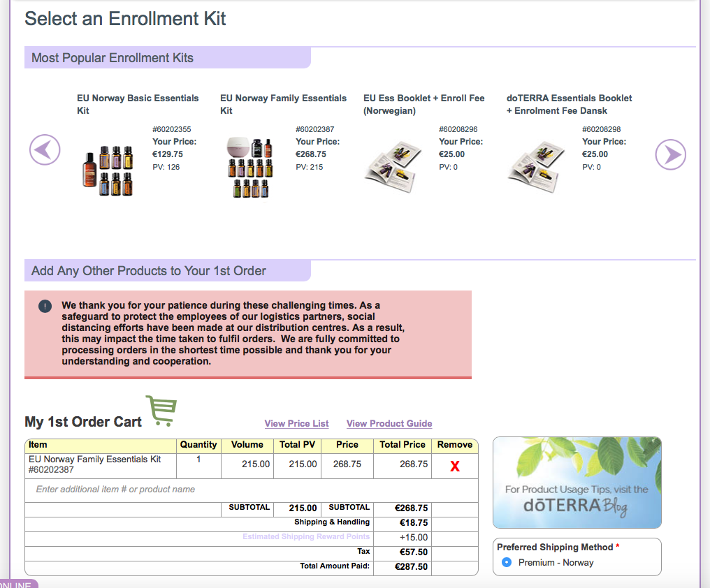Click PV: 215 text
710x588 pixels.
(x=310, y=167)
